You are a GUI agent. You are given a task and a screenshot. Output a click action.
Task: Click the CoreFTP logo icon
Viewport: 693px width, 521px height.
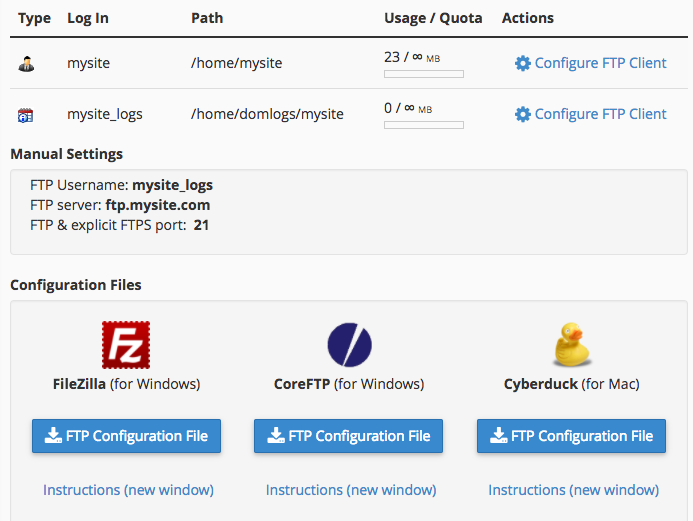pos(349,345)
